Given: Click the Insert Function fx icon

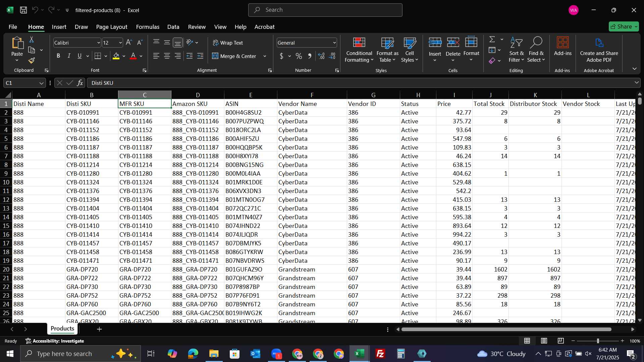Looking at the screenshot, I should [80, 83].
